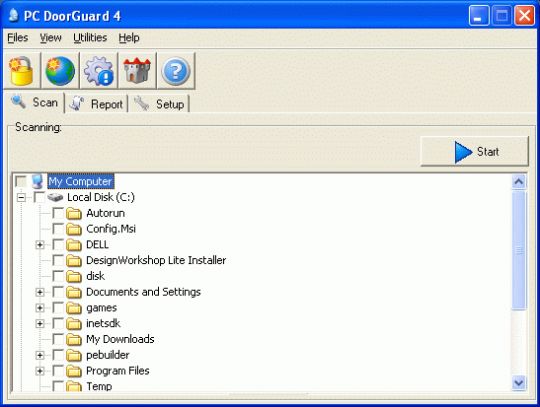Tick the Autorun folder checkbox
The image size is (540, 407).
tap(58, 213)
